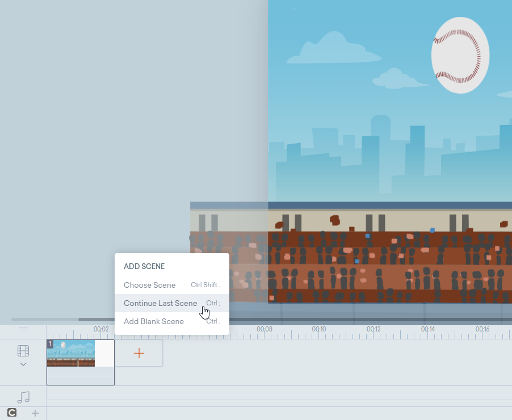
Task: Click the 00:02 mark on timeline ruler
Action: (x=101, y=329)
